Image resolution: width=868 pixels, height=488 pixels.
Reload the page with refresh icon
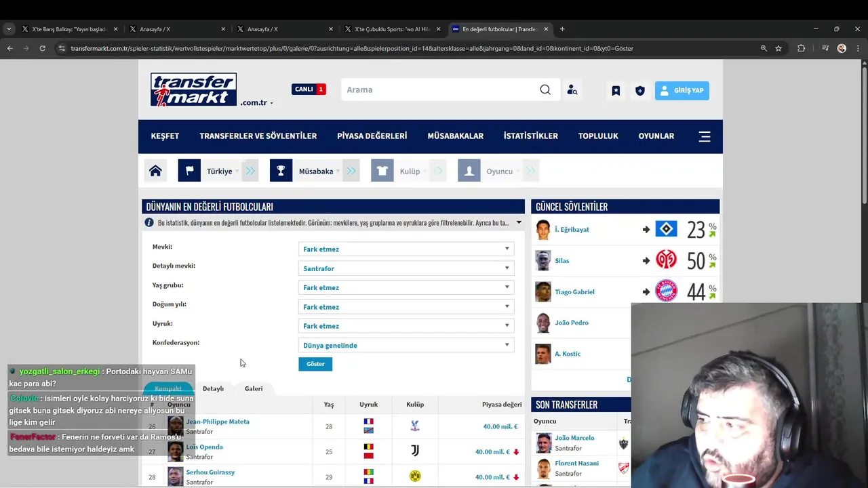pos(42,48)
